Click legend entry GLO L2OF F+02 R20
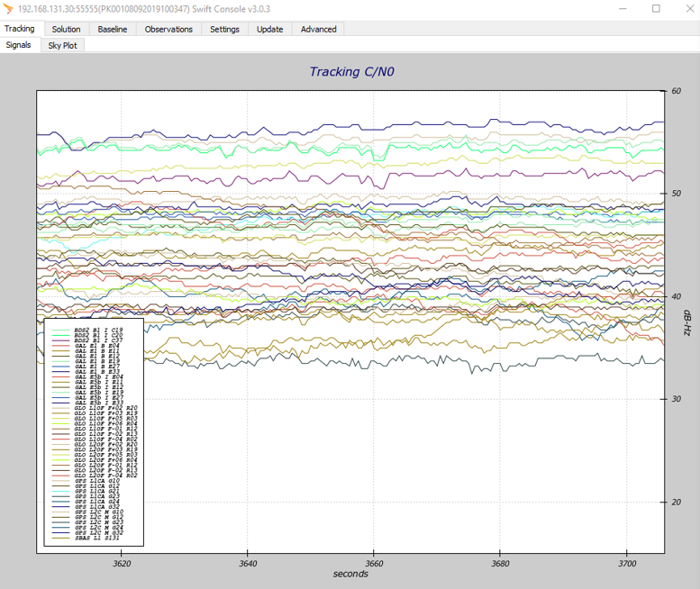Screen dimensions: 700x589 pyautogui.click(x=95, y=444)
